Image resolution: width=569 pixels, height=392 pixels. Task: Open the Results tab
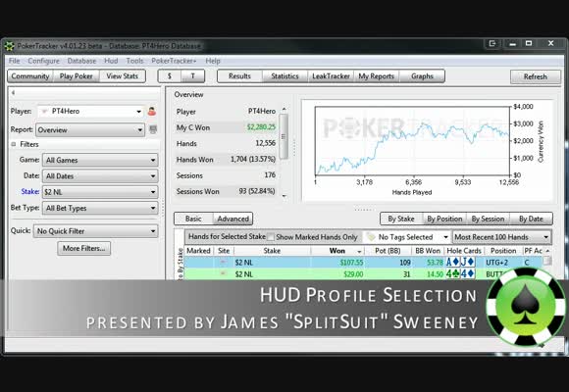coord(239,76)
